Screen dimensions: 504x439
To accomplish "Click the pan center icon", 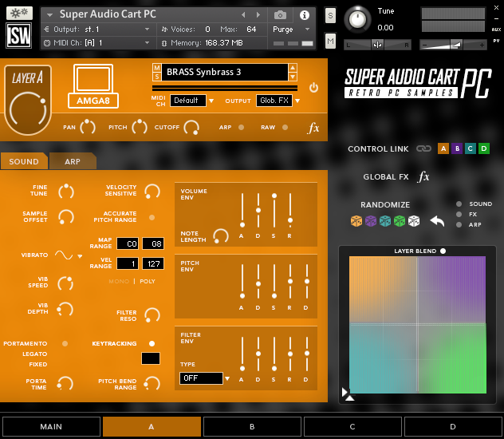I will 377,45.
